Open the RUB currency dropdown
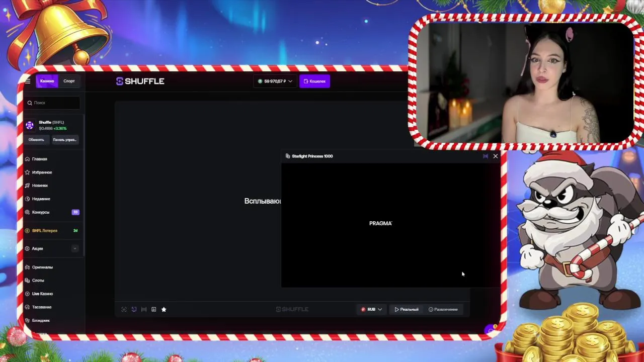The width and height of the screenshot is (644, 362). click(x=371, y=309)
